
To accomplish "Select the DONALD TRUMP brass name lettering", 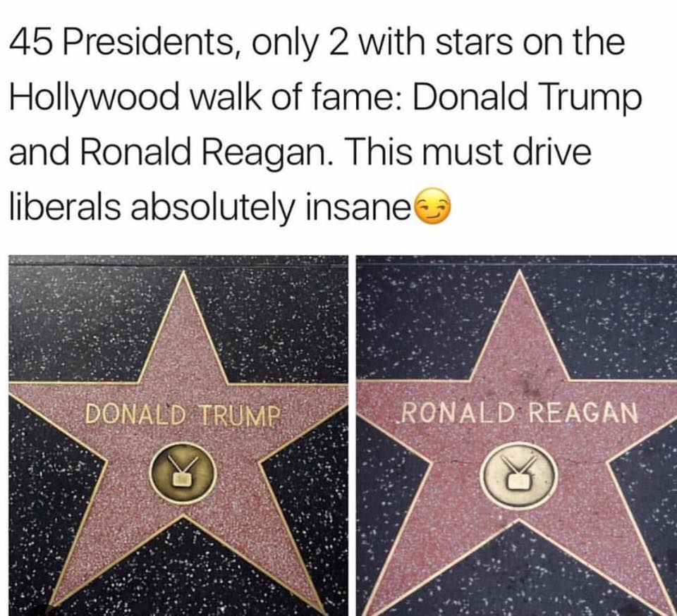I will [183, 415].
